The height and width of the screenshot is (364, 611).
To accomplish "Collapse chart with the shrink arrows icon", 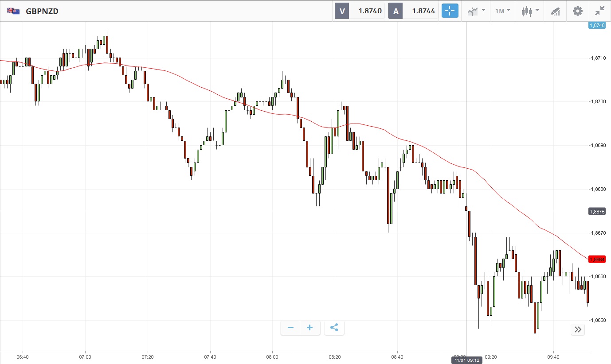I will coord(600,11).
